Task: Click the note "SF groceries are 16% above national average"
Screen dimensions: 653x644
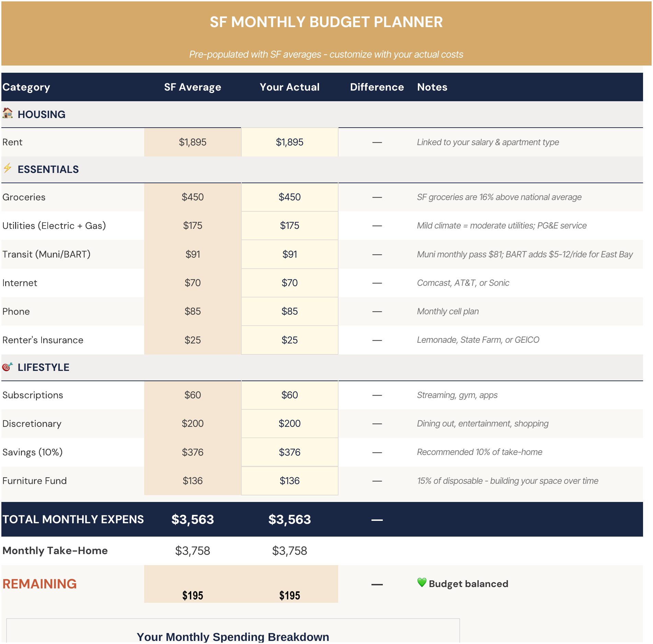Action: pyautogui.click(x=499, y=197)
